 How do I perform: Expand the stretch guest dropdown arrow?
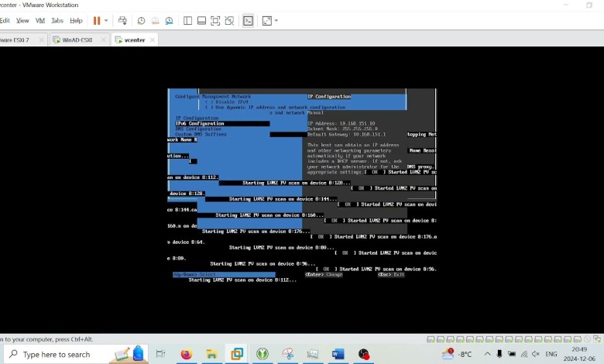tap(276, 21)
